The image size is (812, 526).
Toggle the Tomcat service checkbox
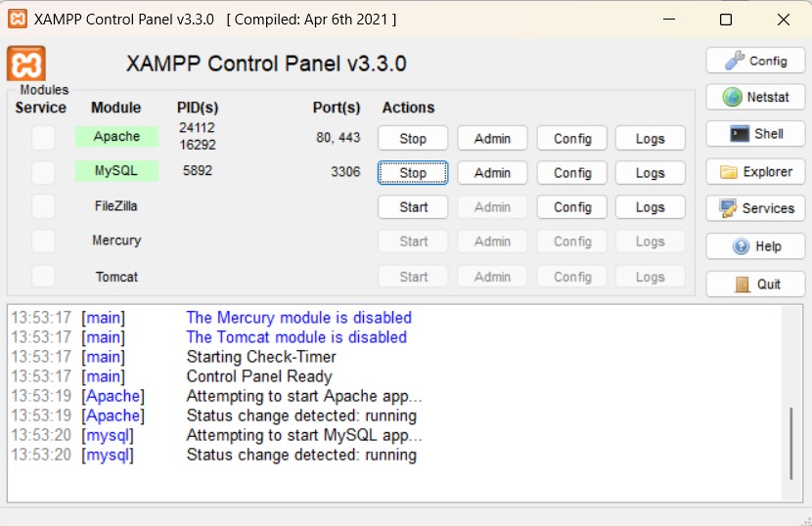[43, 276]
